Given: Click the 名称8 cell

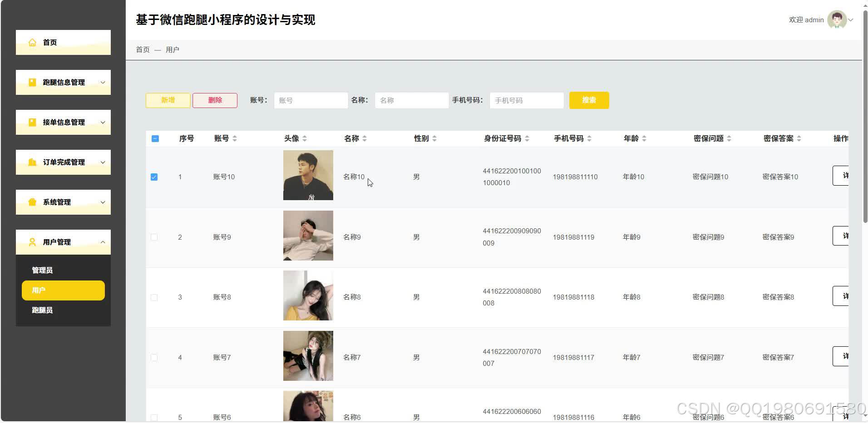Looking at the screenshot, I should (x=352, y=297).
